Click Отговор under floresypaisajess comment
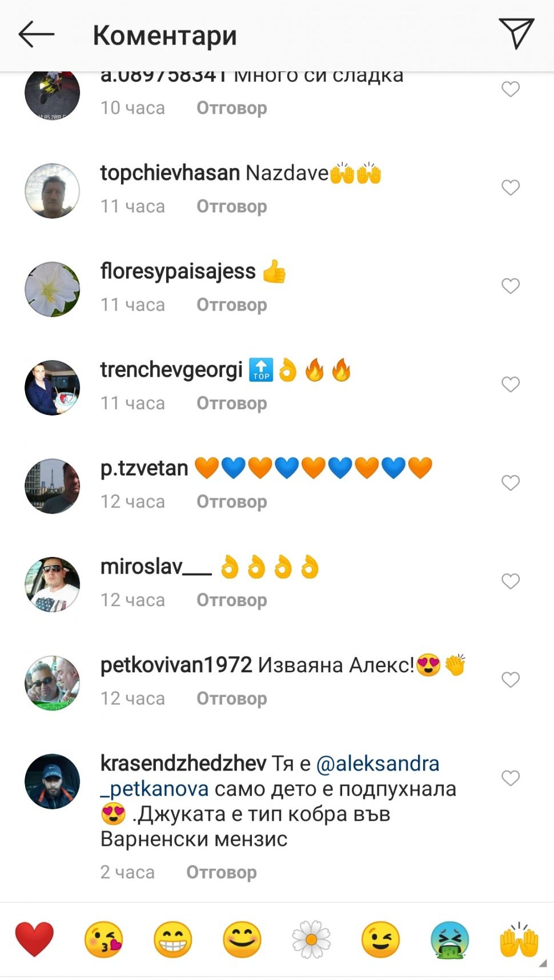Viewport: 554px width, 980px height. tap(232, 304)
